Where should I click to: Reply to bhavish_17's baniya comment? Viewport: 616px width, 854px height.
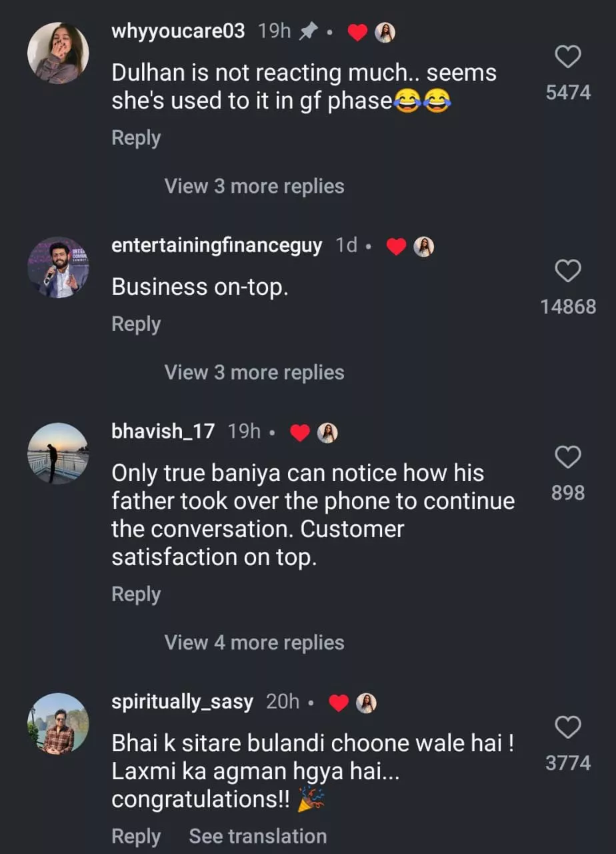[136, 594]
